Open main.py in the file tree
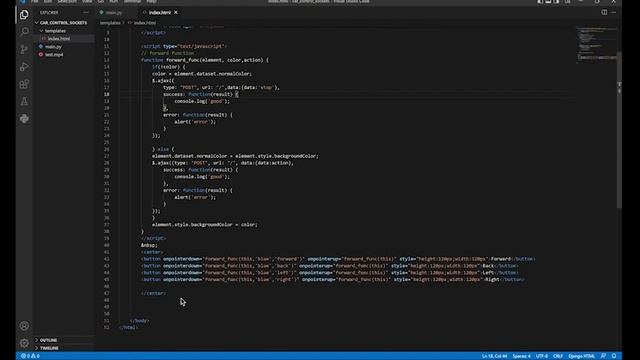640x360 pixels. tap(53, 47)
